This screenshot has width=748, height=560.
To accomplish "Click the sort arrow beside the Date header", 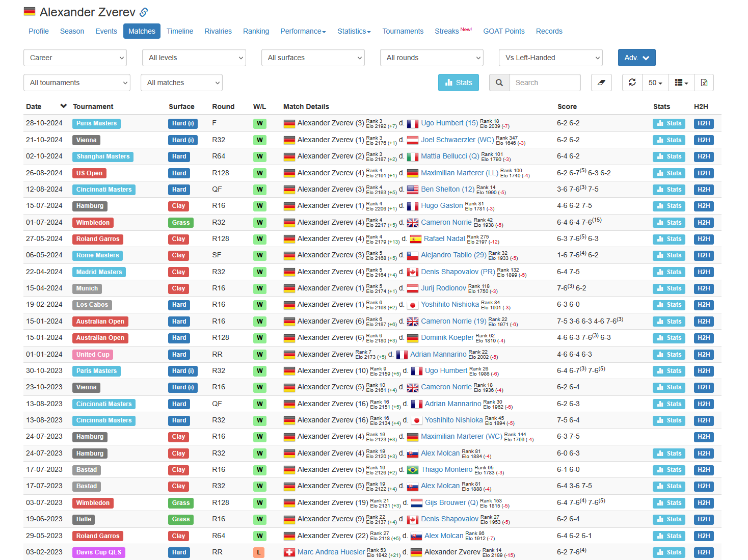I will pyautogui.click(x=64, y=106).
